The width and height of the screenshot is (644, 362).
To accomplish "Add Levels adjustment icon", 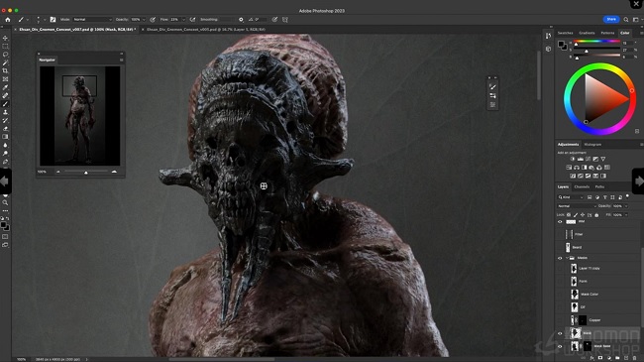I will pyautogui.click(x=581, y=159).
